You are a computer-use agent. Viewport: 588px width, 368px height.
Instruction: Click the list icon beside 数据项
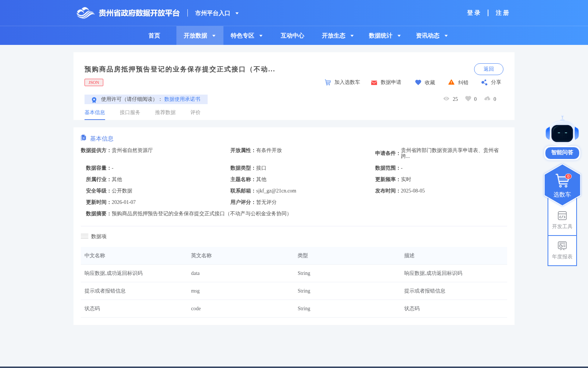pyautogui.click(x=85, y=236)
